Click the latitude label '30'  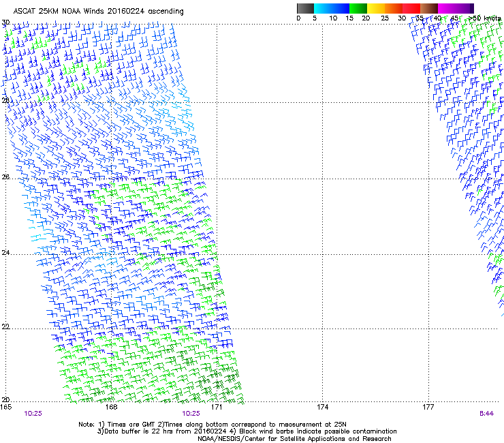(x=5, y=22)
